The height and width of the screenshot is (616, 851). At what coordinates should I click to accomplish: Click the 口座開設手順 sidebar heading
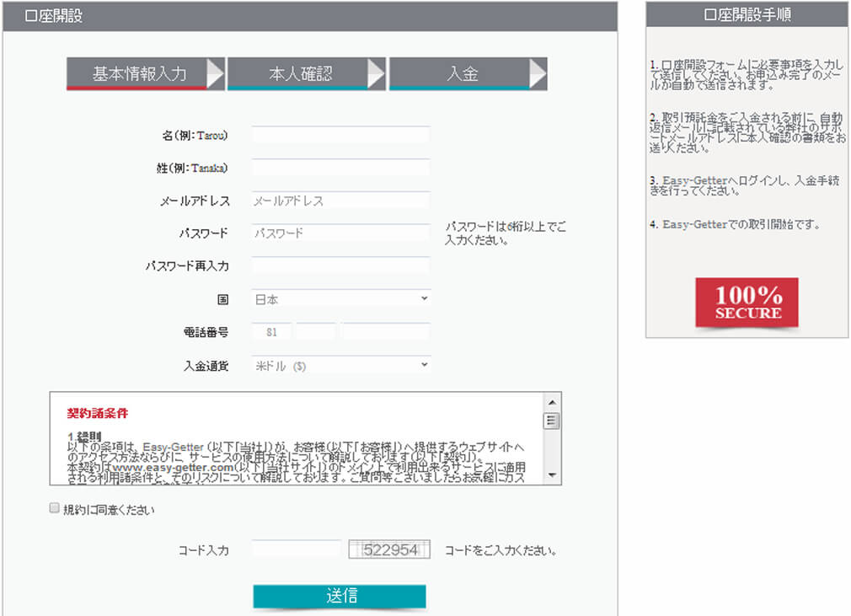(x=747, y=14)
